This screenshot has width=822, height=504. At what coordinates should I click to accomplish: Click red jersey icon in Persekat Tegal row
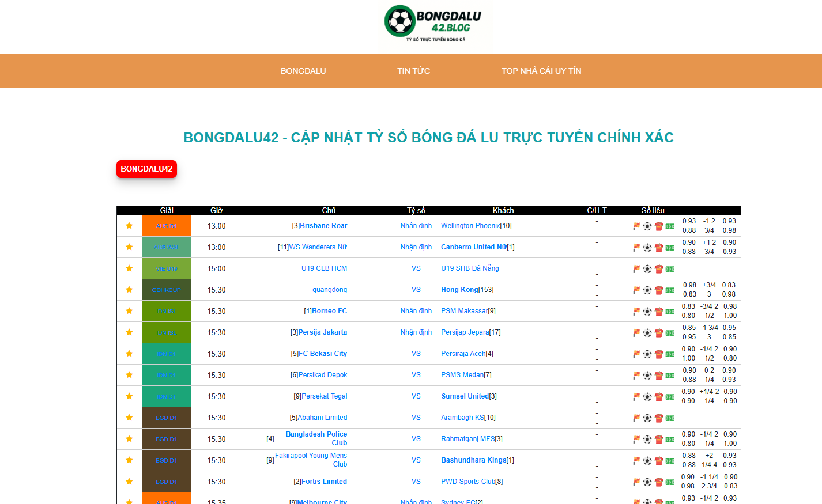[659, 397]
